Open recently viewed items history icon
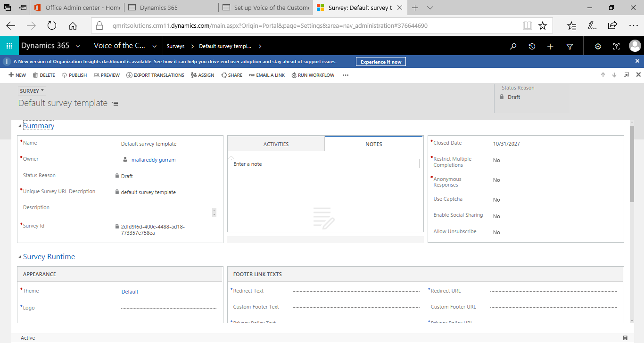Screen dimensions: 644x343 [532, 46]
